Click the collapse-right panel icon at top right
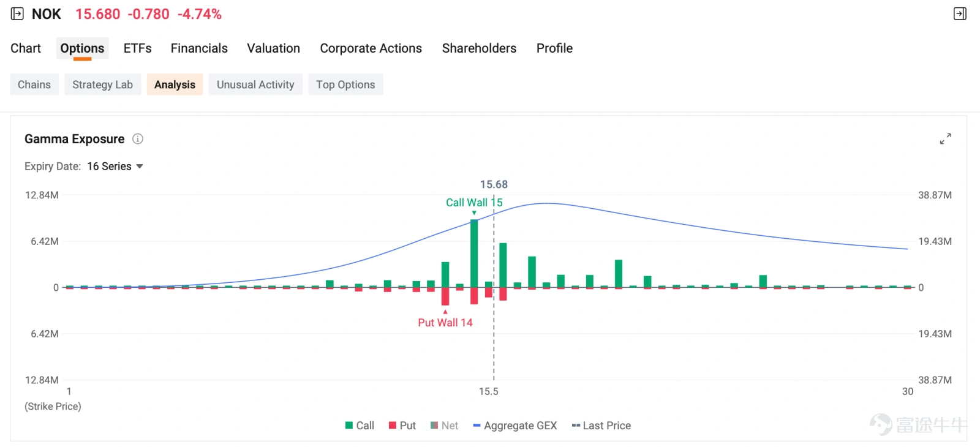The image size is (980, 447). pos(960,13)
